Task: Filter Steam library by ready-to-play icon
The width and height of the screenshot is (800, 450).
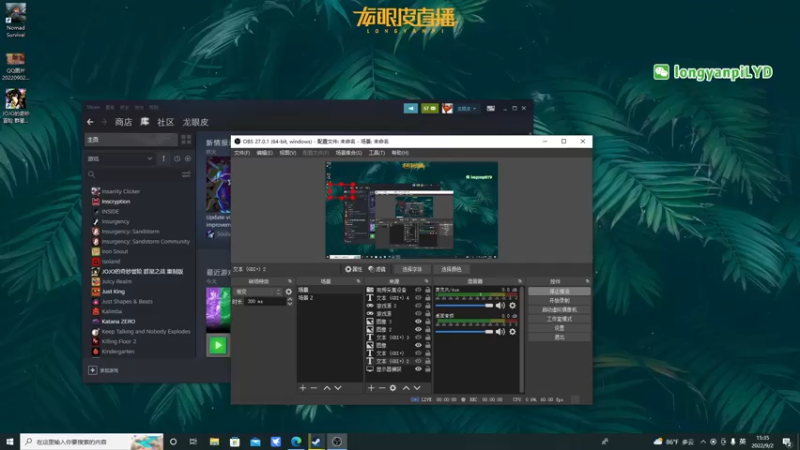Action: coord(188,159)
